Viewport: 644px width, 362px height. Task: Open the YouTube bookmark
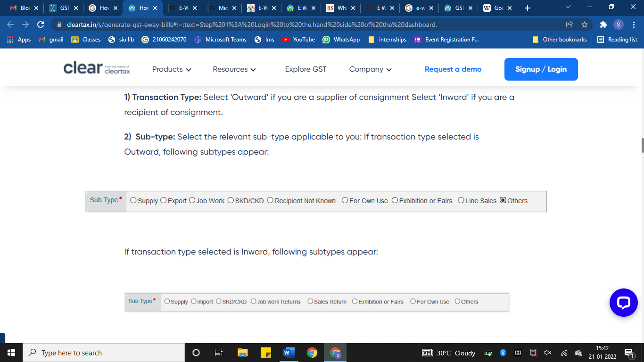(298, 40)
